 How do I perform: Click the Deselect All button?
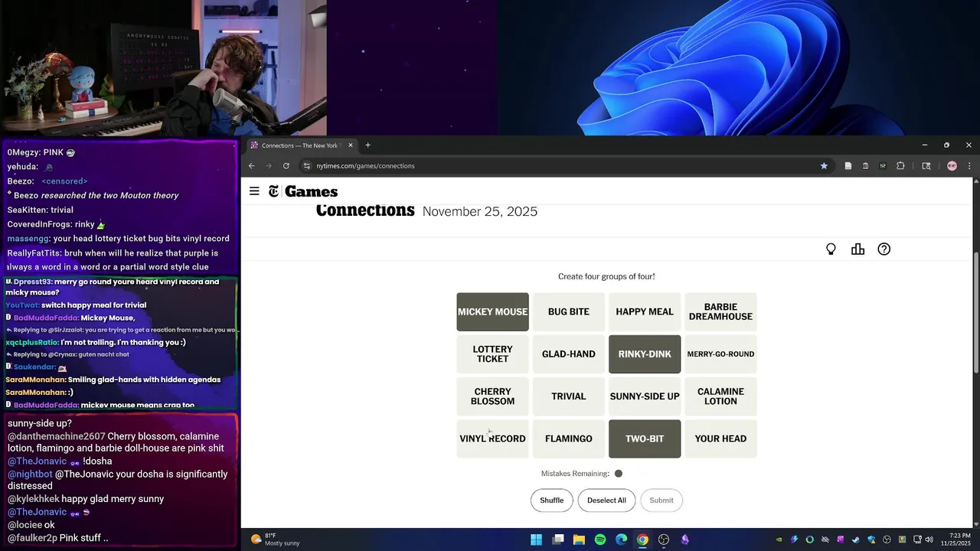[x=606, y=500]
